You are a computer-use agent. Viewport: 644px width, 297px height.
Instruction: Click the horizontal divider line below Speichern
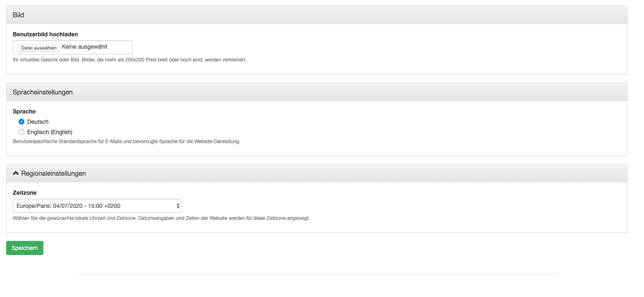tap(316, 273)
